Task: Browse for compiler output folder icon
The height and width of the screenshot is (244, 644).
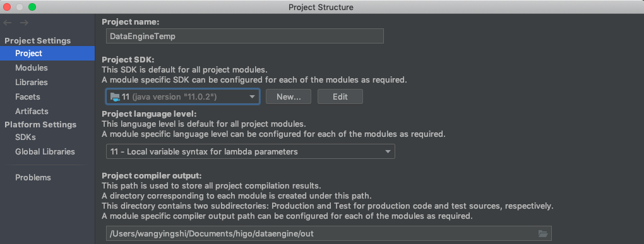Action: coord(543,234)
